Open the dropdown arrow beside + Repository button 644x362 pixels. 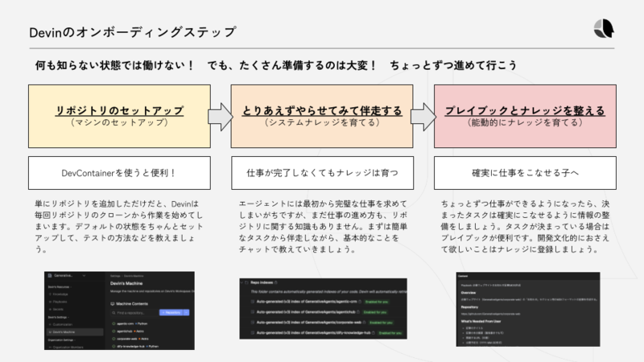(186, 312)
